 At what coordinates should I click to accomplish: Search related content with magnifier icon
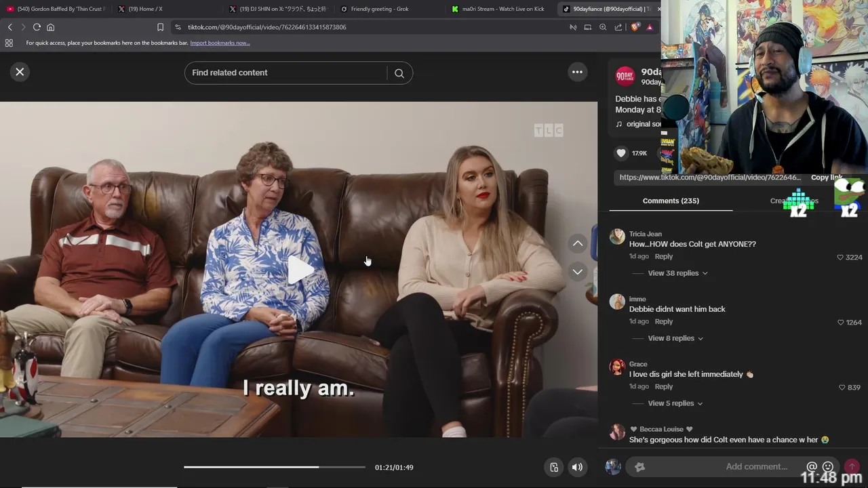[x=399, y=73]
